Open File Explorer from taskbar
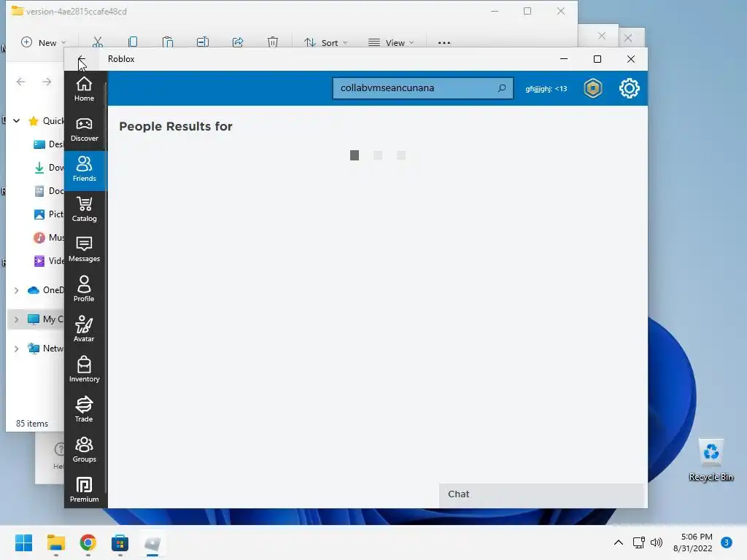 55,542
